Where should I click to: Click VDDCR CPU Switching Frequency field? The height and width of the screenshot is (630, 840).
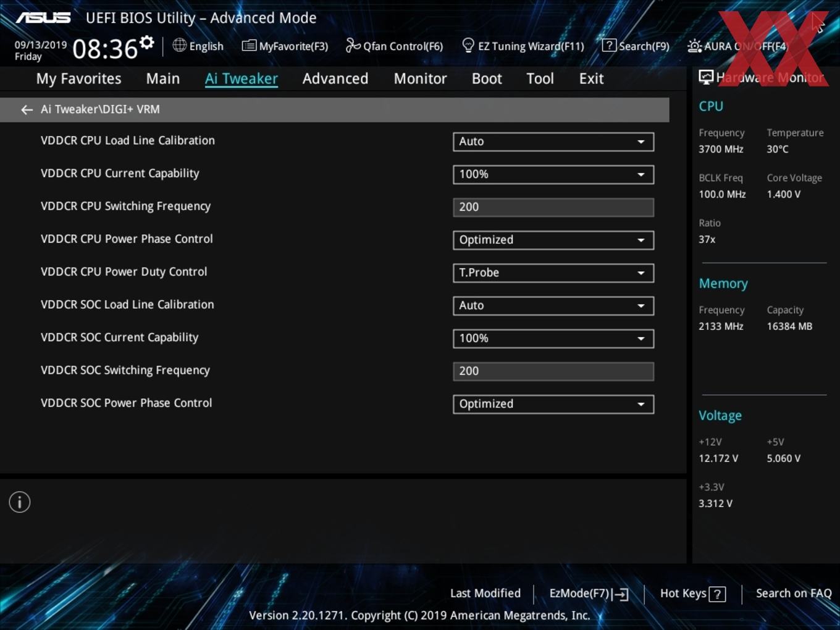[x=553, y=207]
